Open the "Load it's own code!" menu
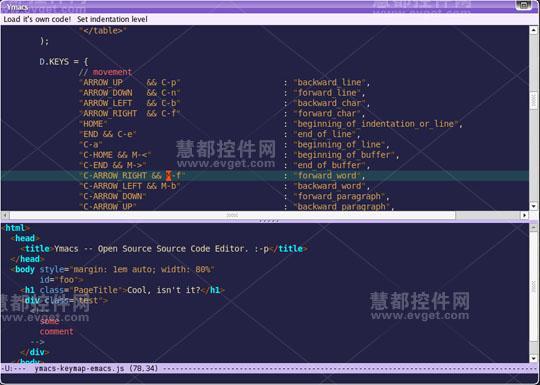Viewport: 540px width, 385px height. 37,19
